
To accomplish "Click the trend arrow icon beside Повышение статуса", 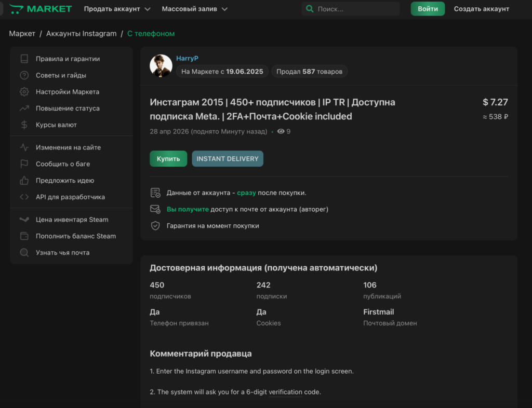I will click(24, 108).
